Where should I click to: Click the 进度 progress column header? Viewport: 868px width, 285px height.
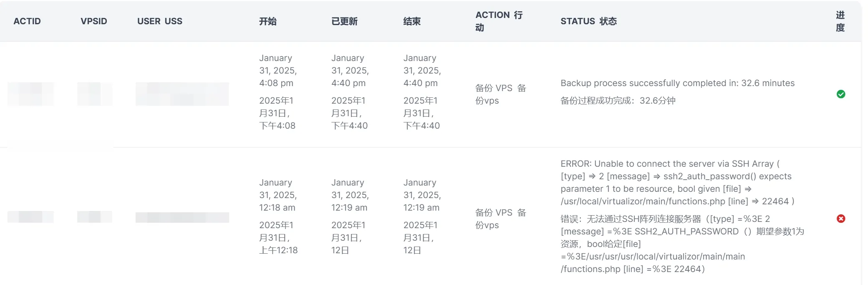(x=840, y=21)
